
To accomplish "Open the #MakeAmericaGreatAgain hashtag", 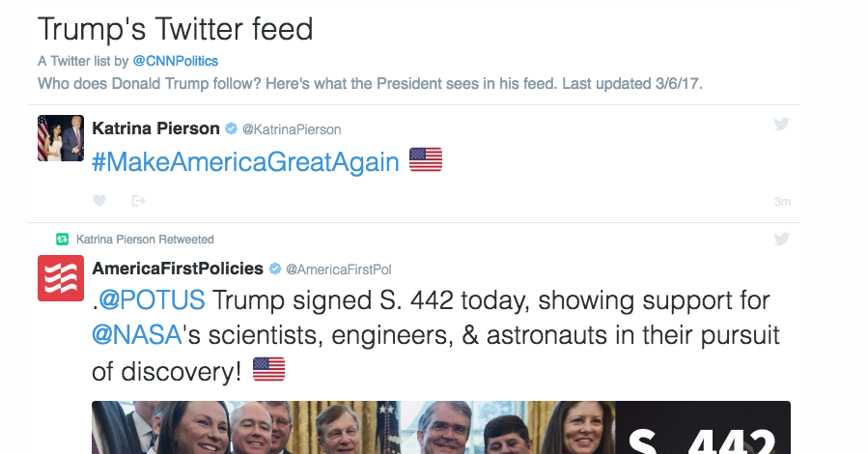I will [245, 161].
